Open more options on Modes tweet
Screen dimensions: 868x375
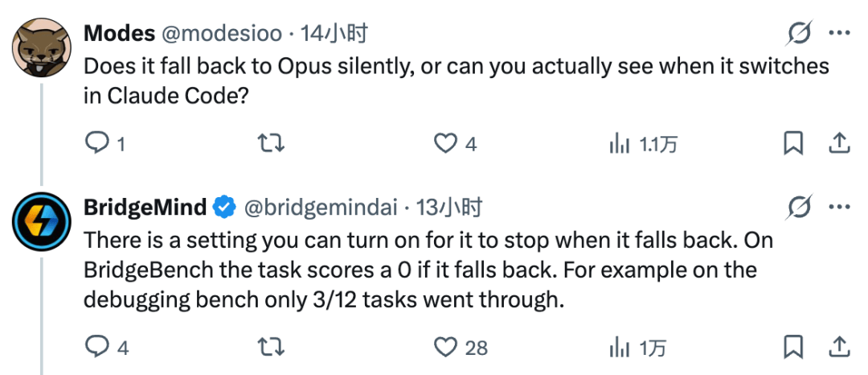tap(839, 35)
